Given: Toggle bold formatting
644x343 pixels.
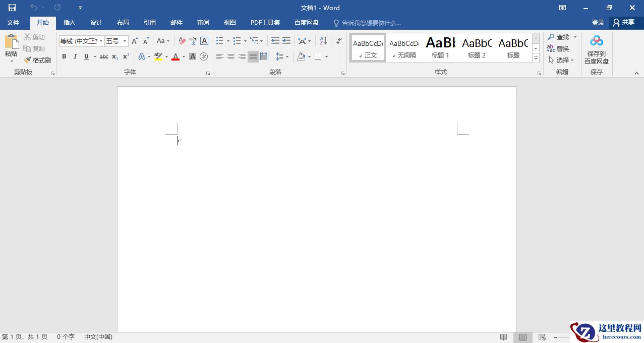Looking at the screenshot, I should point(64,56).
